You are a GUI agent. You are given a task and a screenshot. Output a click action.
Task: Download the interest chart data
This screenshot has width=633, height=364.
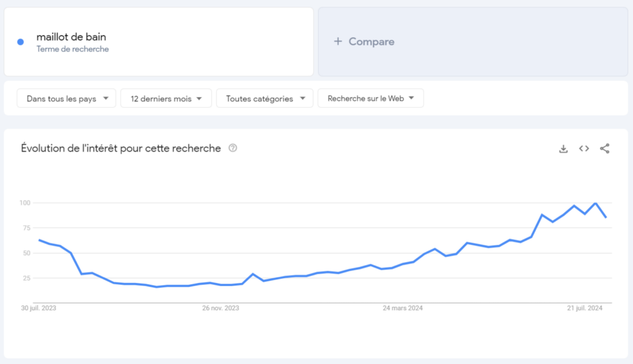pos(563,148)
